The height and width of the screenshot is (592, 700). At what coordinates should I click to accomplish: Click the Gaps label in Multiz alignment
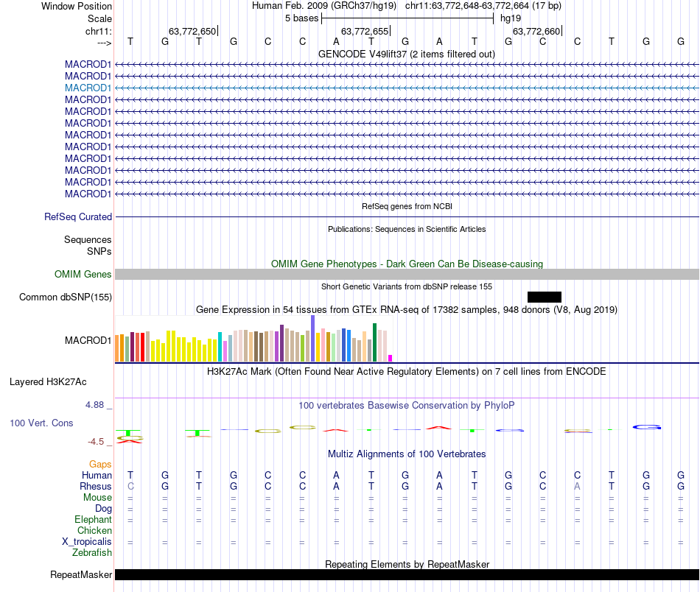tap(100, 465)
